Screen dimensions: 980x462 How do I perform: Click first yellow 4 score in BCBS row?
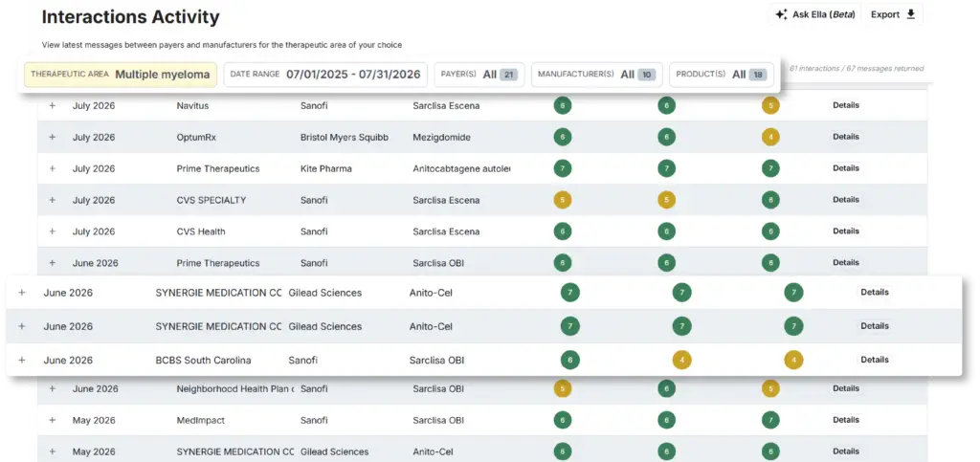(x=681, y=360)
